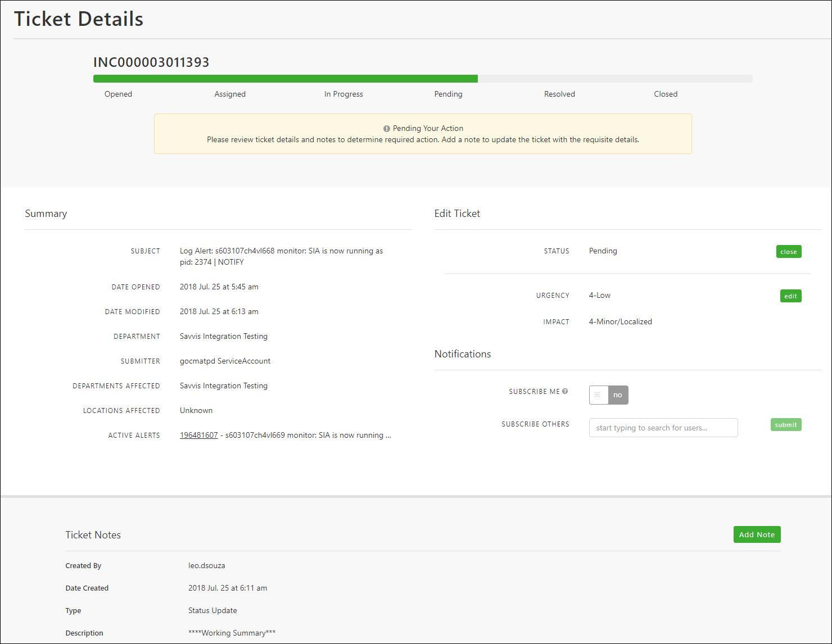Viewport: 832px width, 644px height.
Task: Click the Departments Affected value Savvis Integration Testing
Action: (224, 386)
